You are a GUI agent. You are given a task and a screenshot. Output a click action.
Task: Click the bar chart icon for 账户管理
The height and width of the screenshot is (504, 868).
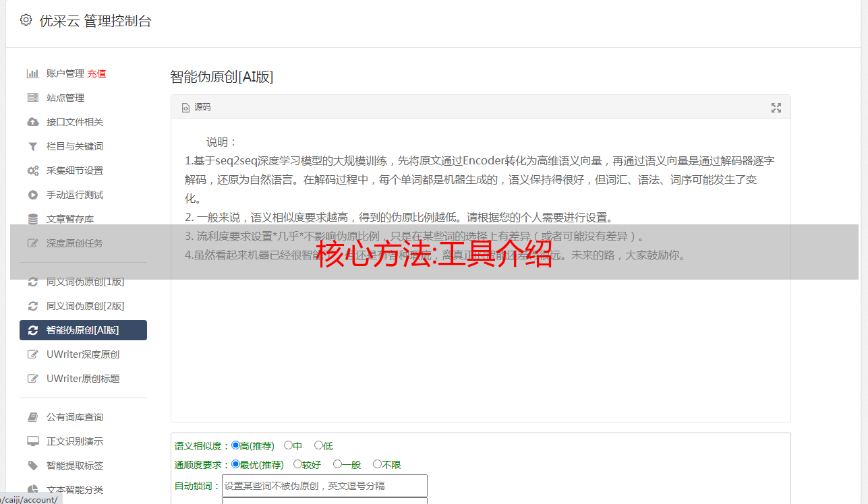32,73
